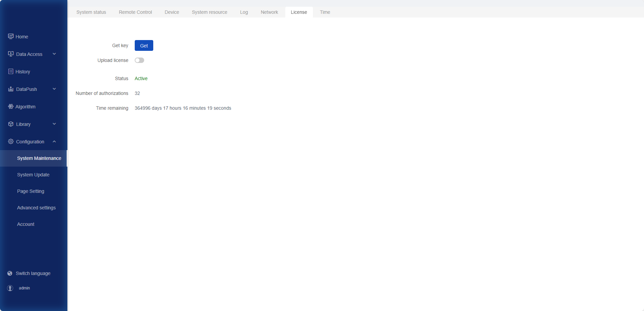The height and width of the screenshot is (311, 644).
Task: Click the Algorithm atom icon
Action: pyautogui.click(x=11, y=106)
